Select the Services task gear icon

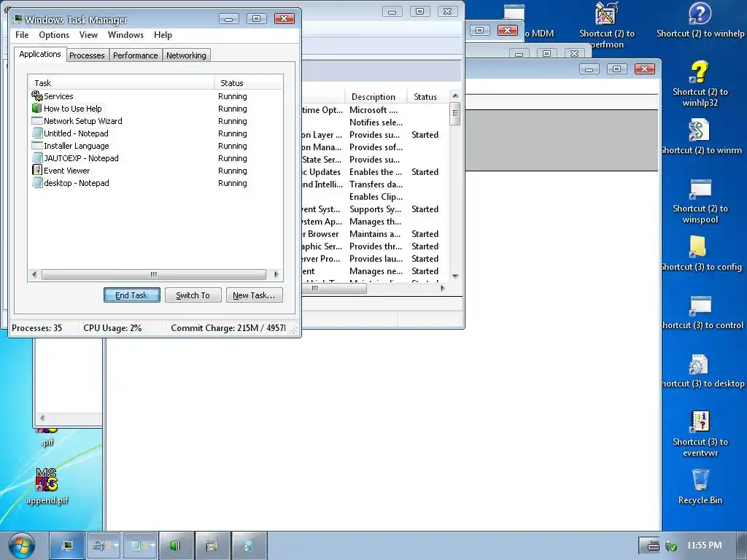[x=37, y=96]
